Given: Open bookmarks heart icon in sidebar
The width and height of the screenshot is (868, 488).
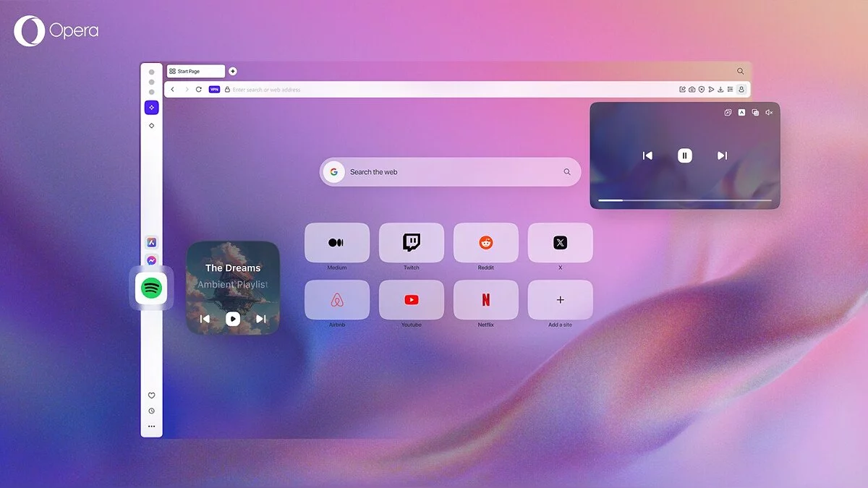Looking at the screenshot, I should (x=151, y=395).
